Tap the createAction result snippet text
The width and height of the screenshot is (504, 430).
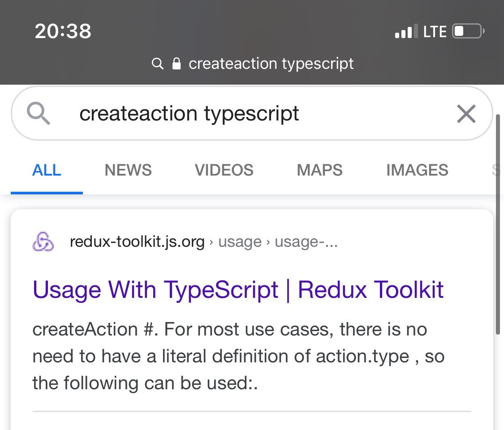pyautogui.click(x=237, y=356)
